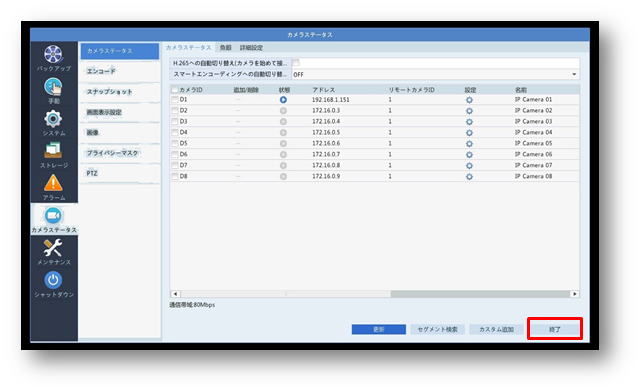Click the blue 更新 button
This screenshot has width=641, height=392.
(379, 329)
